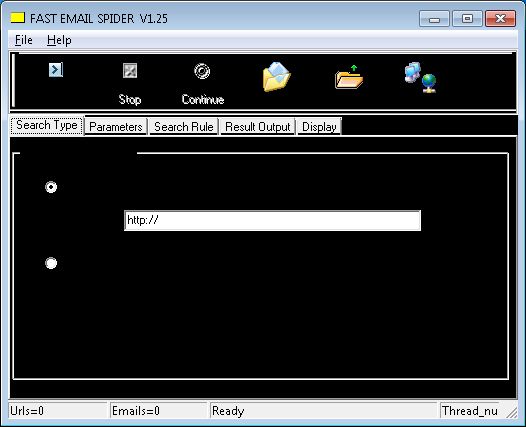Open the Result Output tab
This screenshot has width=526, height=427.
click(x=257, y=127)
